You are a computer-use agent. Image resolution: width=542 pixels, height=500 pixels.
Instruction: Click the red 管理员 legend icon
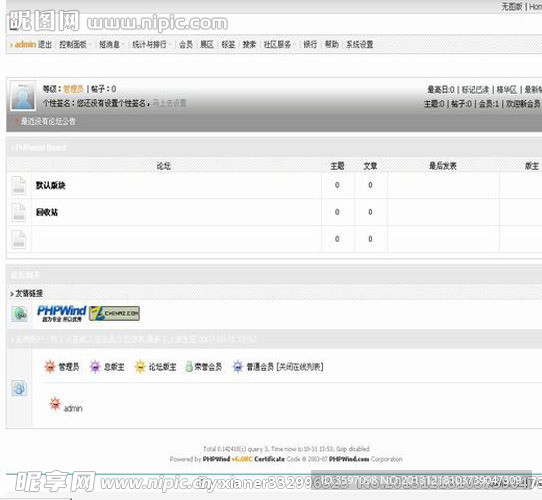coord(50,367)
